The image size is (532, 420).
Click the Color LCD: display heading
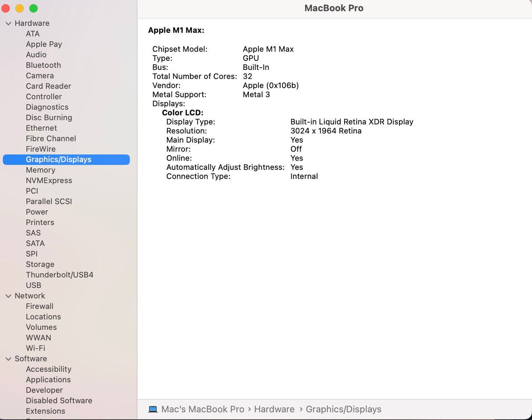[x=183, y=113]
